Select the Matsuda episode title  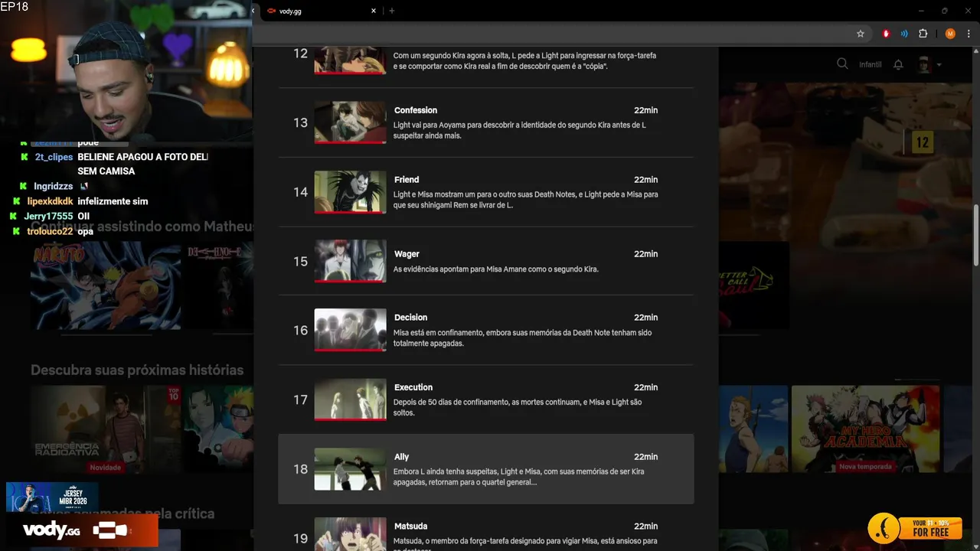tap(410, 527)
